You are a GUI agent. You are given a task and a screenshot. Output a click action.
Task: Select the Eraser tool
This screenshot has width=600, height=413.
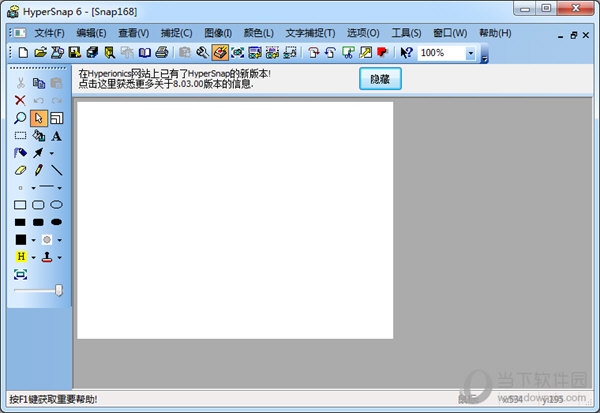point(20,170)
